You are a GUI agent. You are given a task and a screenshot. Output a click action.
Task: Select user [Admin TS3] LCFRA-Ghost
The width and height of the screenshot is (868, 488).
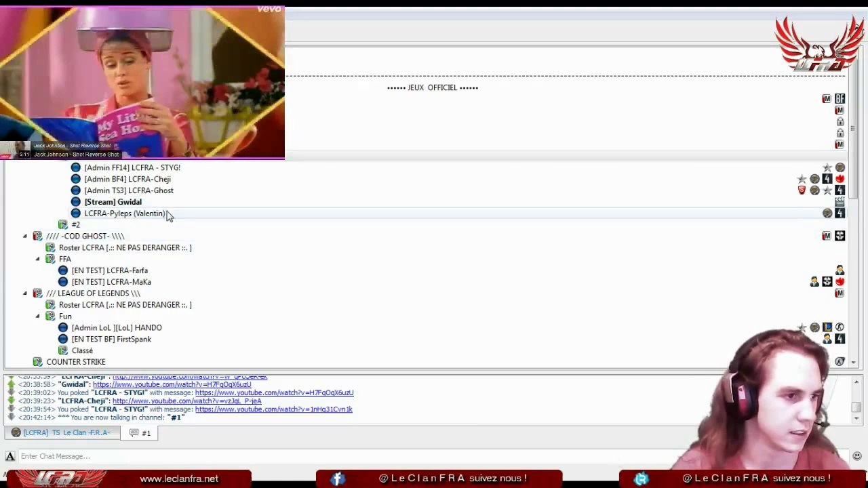[129, 190]
